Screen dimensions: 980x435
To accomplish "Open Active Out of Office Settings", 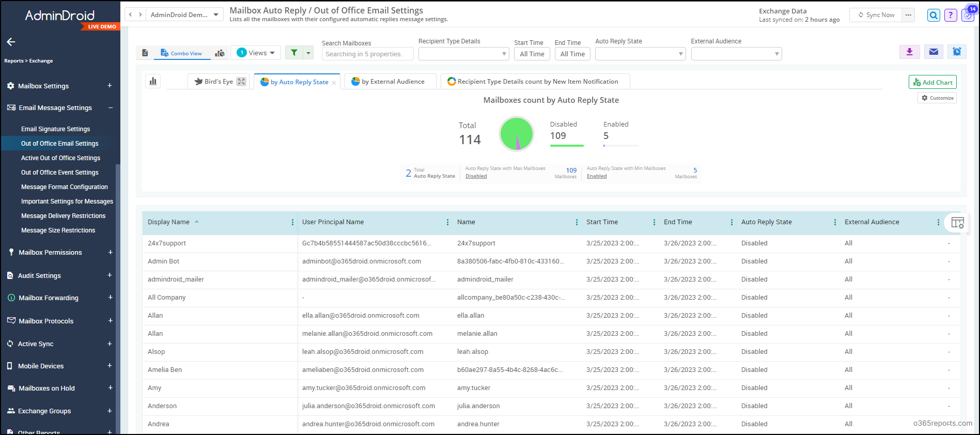I will (x=60, y=158).
